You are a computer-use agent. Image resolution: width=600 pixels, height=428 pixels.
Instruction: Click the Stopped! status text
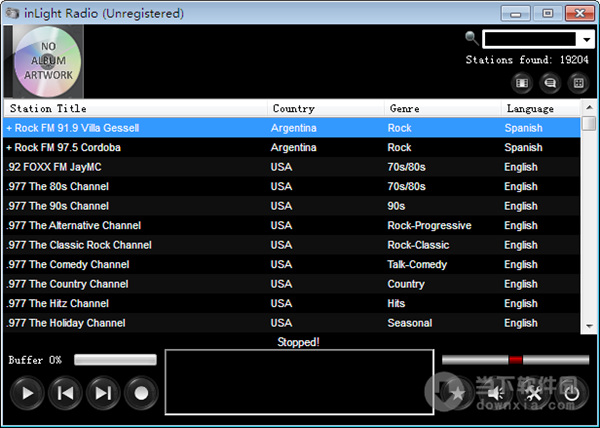pos(298,342)
